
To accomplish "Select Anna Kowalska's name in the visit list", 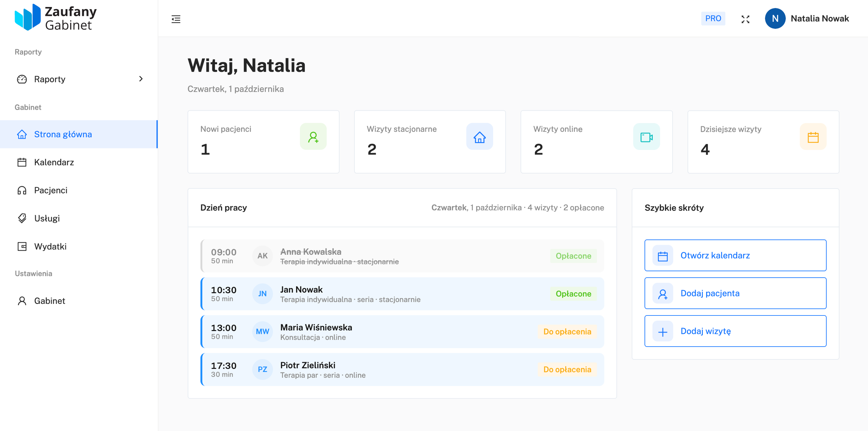I will (310, 252).
